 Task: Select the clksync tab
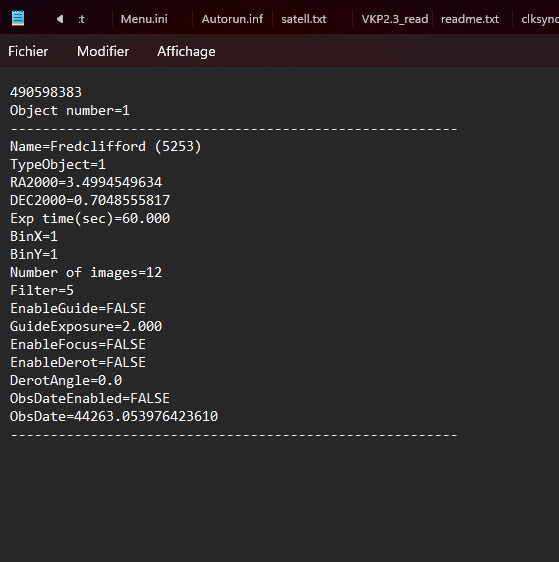[539, 19]
